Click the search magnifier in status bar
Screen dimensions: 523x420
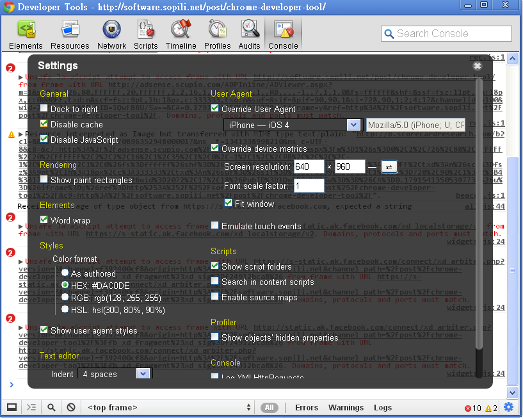click(51, 407)
